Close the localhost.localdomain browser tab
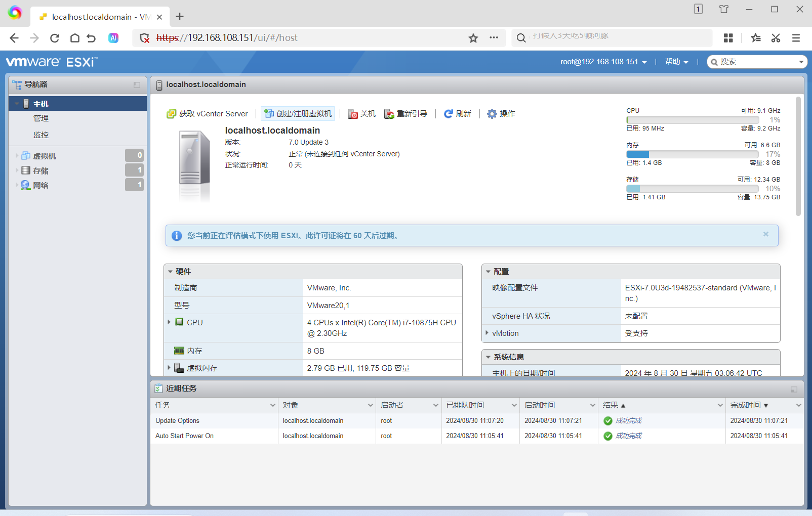 (159, 17)
